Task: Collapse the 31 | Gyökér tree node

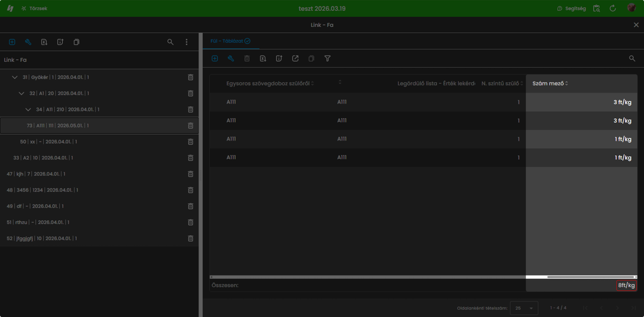Action: (x=15, y=77)
